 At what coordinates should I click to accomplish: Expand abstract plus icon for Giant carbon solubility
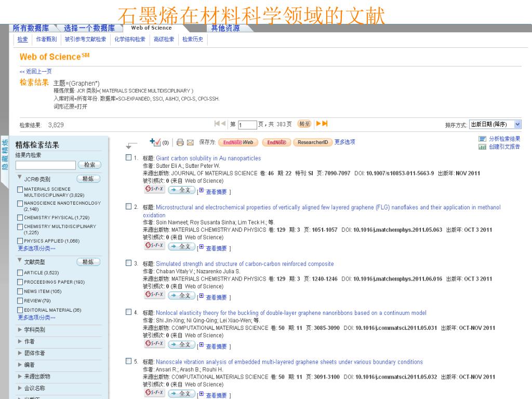[201, 190]
